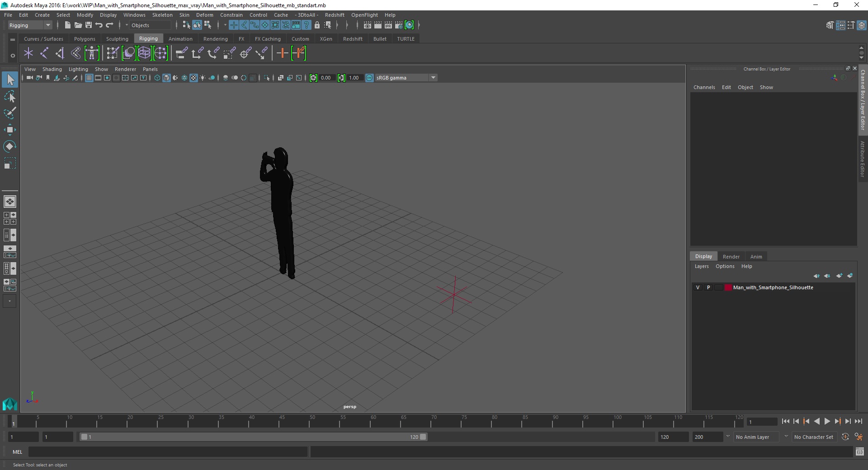Image resolution: width=868 pixels, height=470 pixels.
Task: Click the Create Joints shelf icon
Action: coord(44,53)
